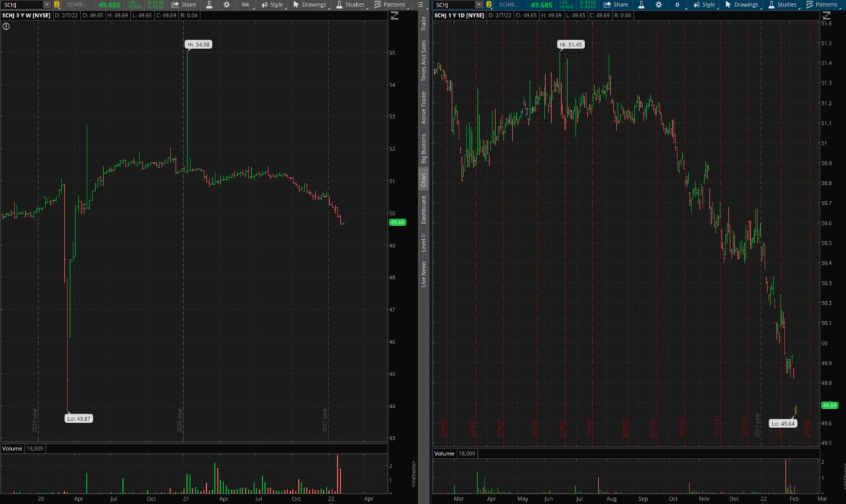Open chart settings gear in right chart
The image size is (846, 504).
659,5
